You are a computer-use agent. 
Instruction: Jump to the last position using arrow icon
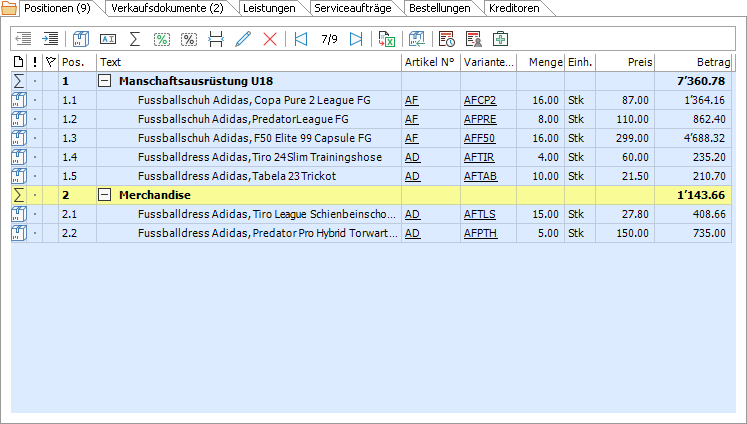point(356,39)
